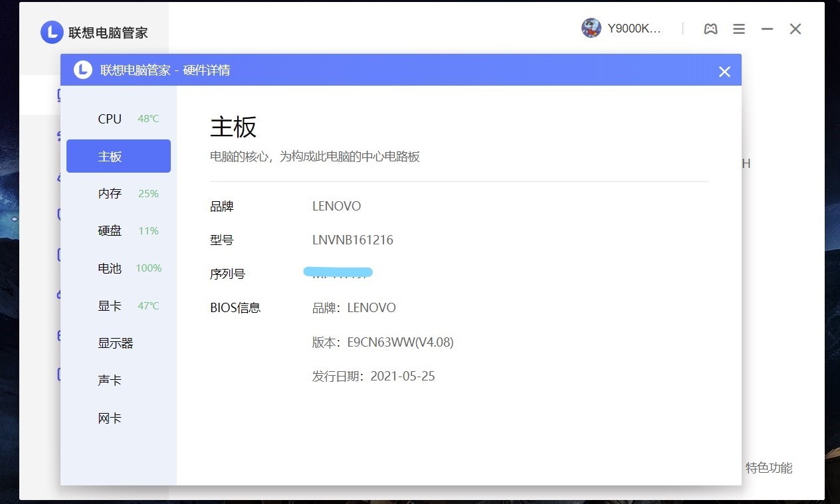Click the BIOS信息 label
Viewport: 840px width, 504px height.
click(235, 307)
